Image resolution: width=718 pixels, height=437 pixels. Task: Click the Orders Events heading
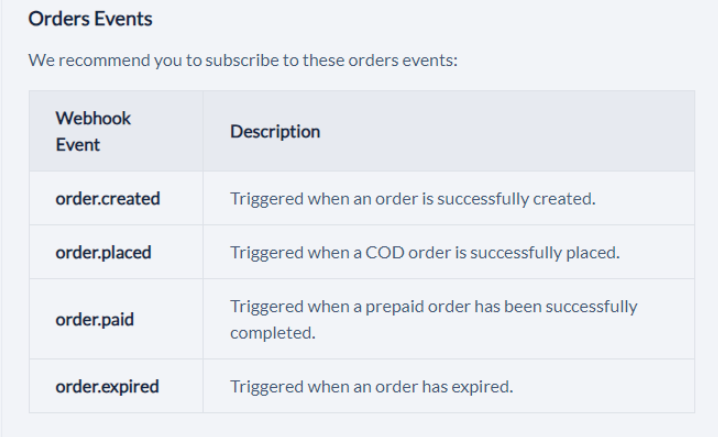90,19
